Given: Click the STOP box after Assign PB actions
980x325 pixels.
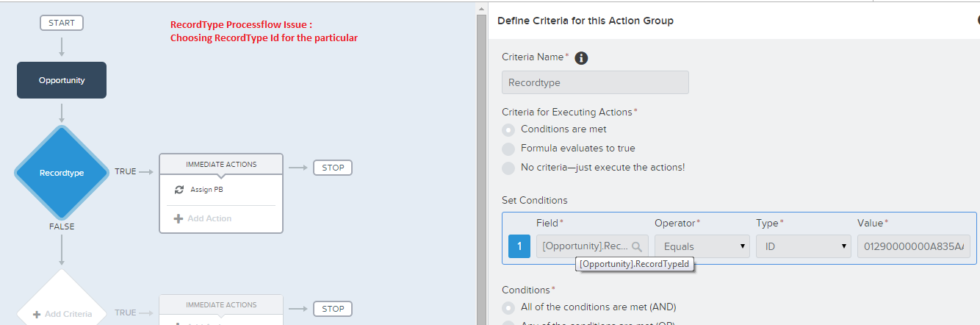Looking at the screenshot, I should coord(333,168).
